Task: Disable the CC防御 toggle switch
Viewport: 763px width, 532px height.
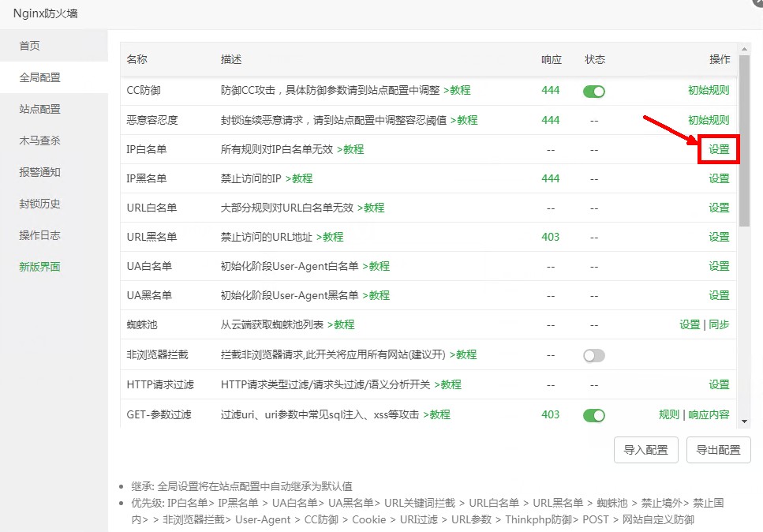Action: (593, 91)
